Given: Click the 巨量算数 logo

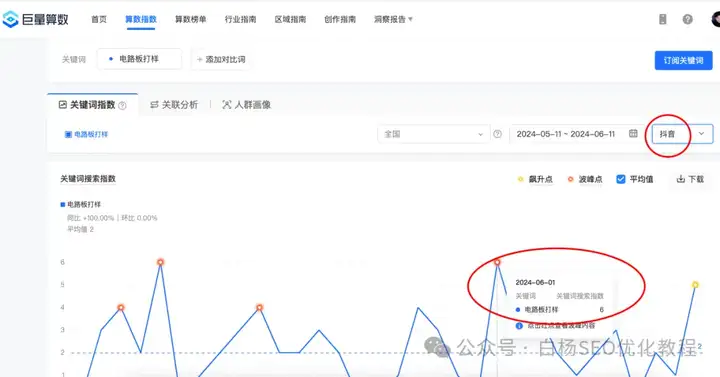Looking at the screenshot, I should 35,19.
